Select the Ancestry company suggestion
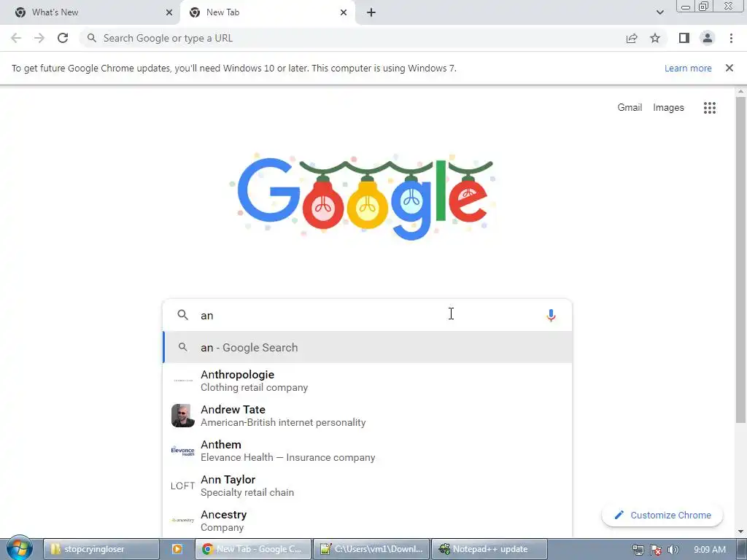The width and height of the screenshot is (747, 560). coord(367,521)
